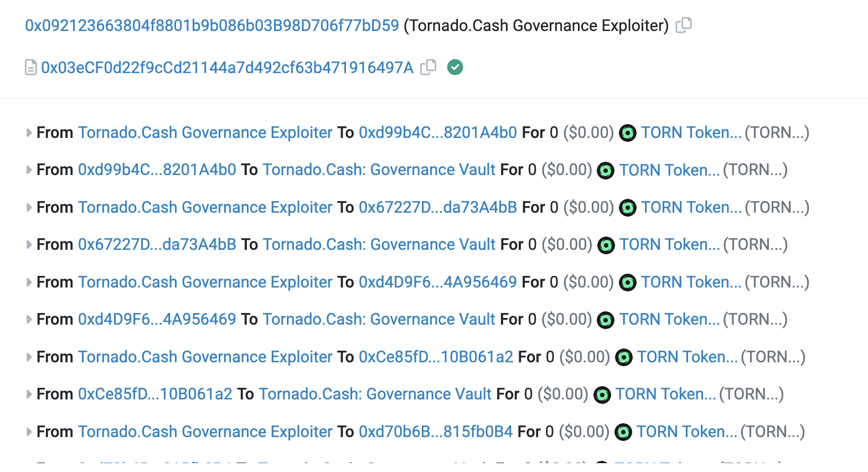Open Governance Vault link in second row

click(x=379, y=170)
